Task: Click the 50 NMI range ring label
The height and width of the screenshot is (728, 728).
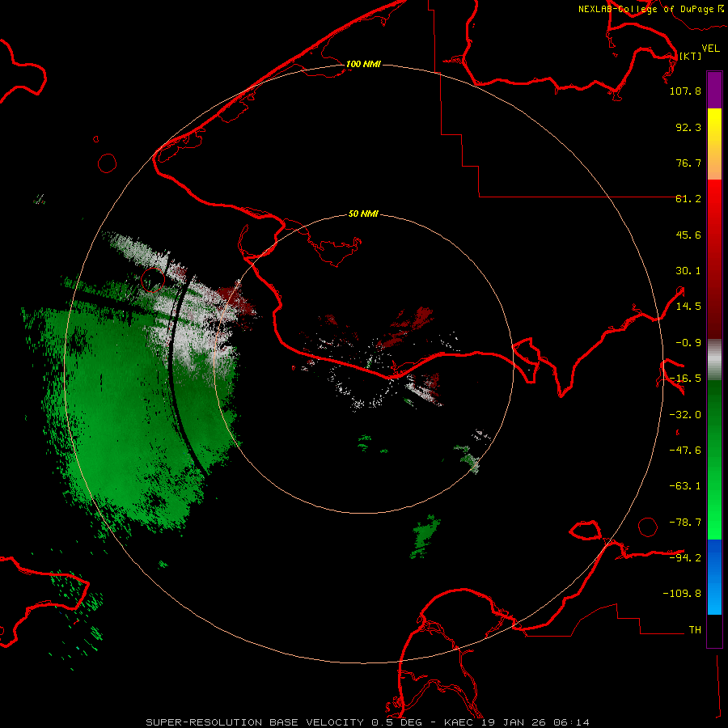Action: point(363,214)
